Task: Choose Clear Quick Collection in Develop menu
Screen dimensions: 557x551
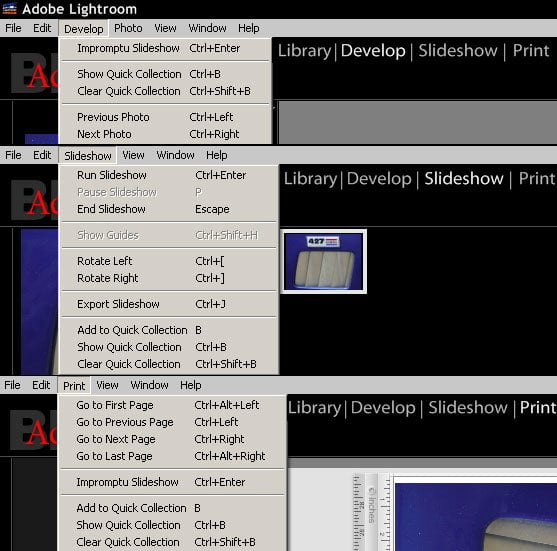Action: pos(165,91)
